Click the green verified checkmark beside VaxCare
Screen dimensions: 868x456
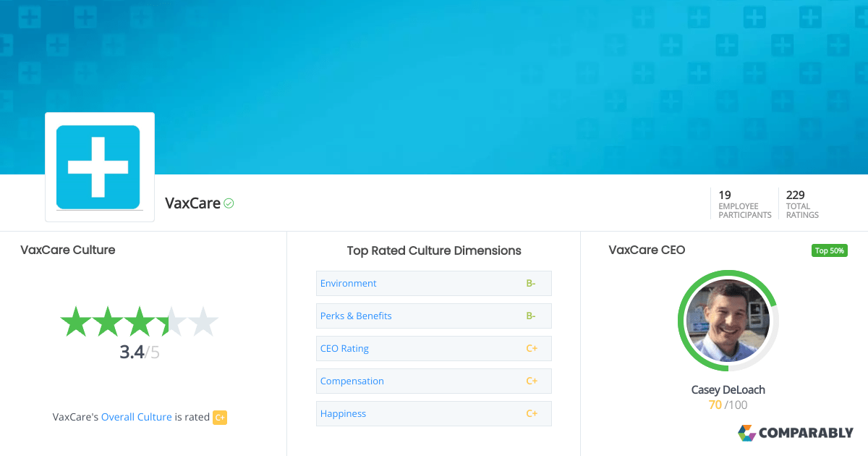[229, 203]
